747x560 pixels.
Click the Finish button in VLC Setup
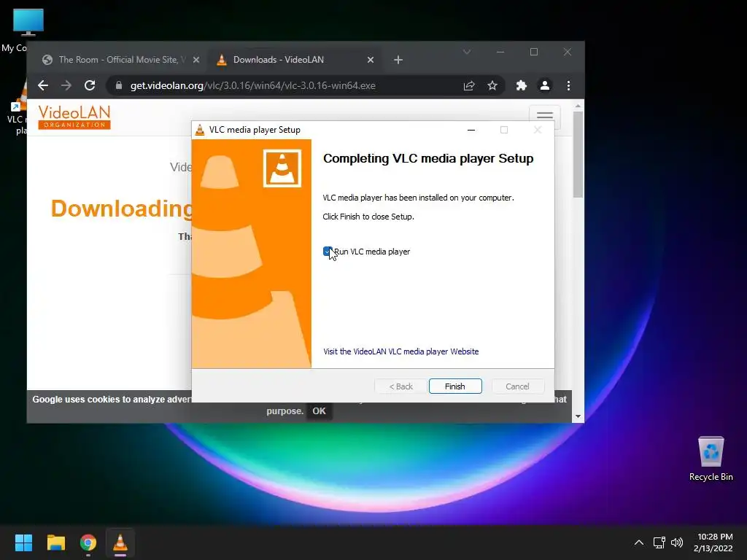point(455,386)
